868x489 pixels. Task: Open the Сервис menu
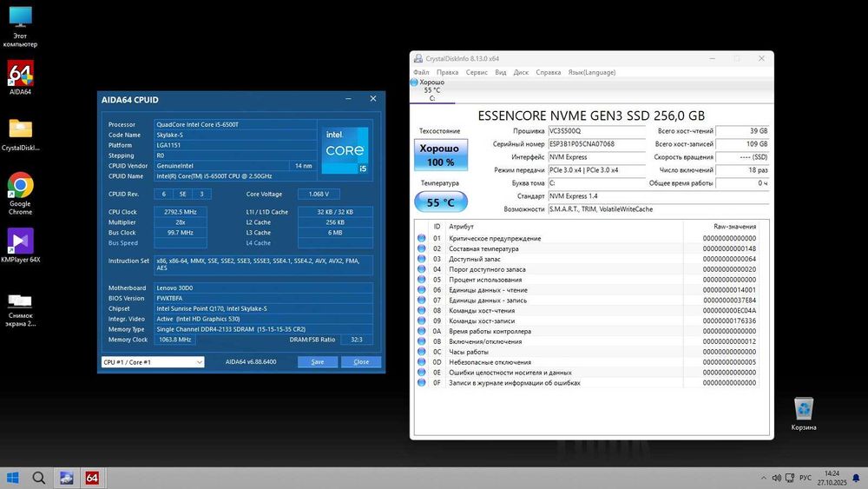click(x=477, y=73)
